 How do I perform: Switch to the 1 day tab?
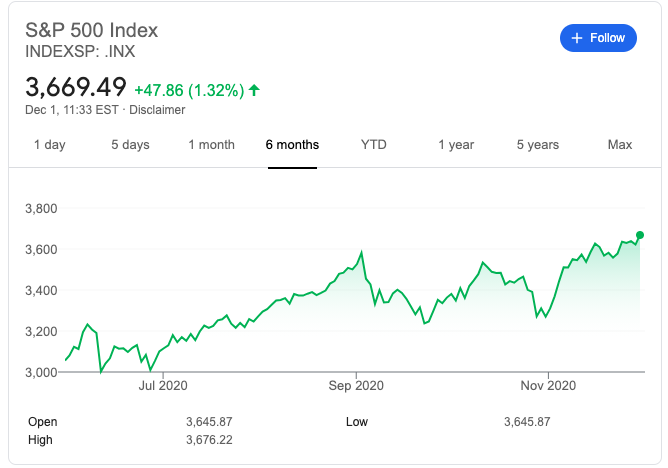(49, 145)
